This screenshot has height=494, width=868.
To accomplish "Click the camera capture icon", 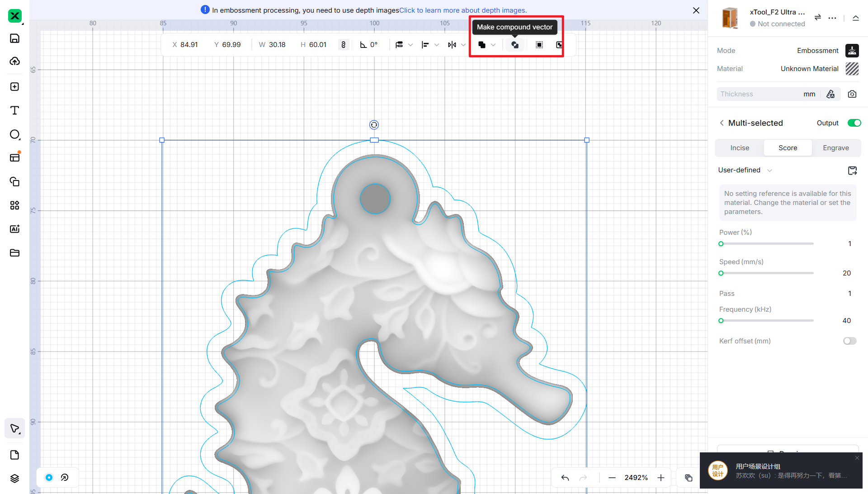I will pyautogui.click(x=852, y=94).
